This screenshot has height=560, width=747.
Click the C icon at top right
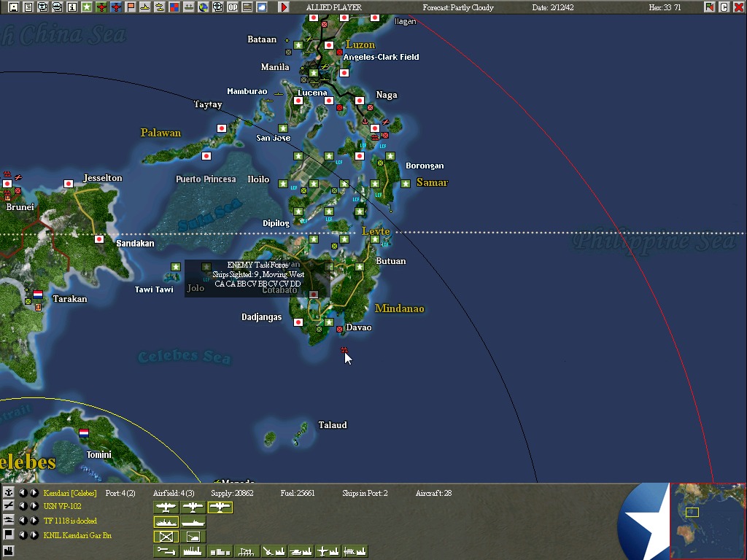click(724, 7)
